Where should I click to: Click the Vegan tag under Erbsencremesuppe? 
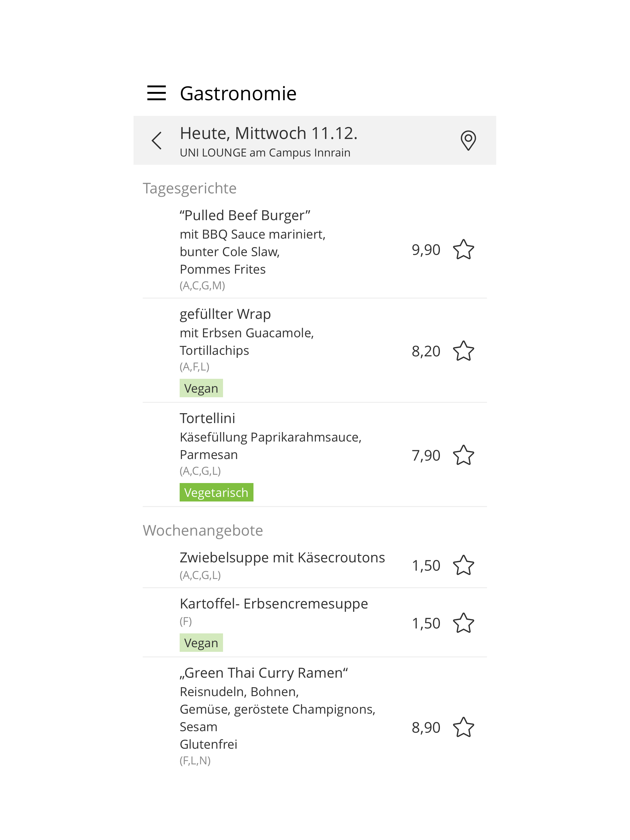pos(201,643)
